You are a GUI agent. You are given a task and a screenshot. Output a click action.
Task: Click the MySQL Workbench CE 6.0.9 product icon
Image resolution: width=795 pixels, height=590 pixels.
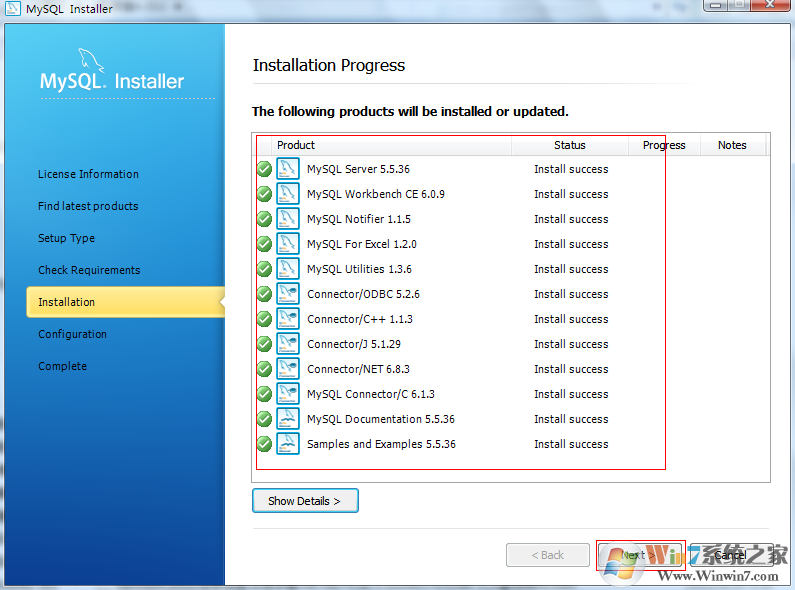tap(287, 194)
